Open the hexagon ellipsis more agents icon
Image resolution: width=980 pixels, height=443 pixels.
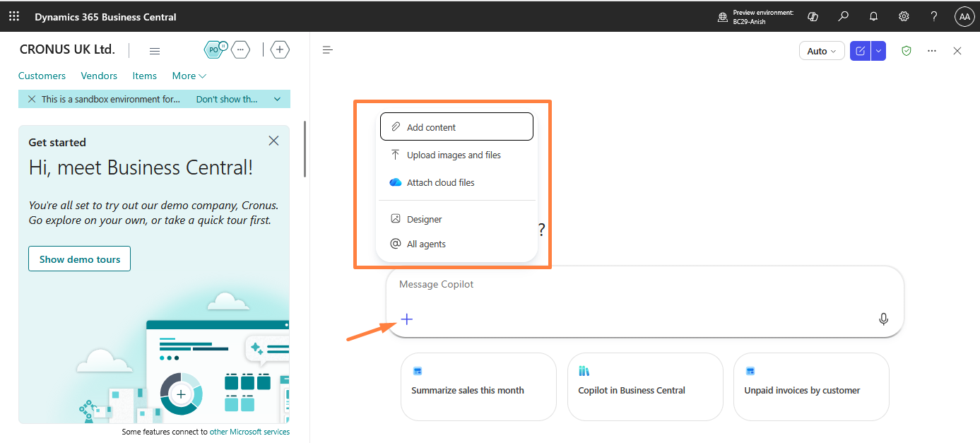coord(241,49)
